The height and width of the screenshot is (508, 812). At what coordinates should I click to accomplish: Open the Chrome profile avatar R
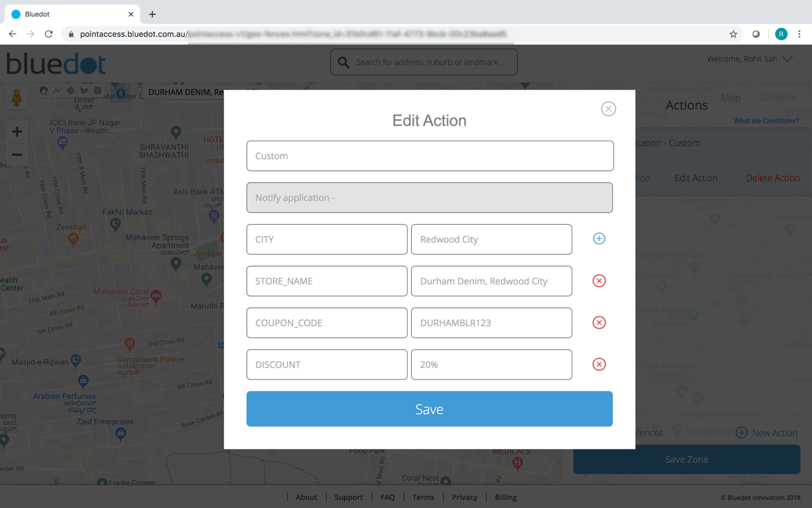coord(782,34)
